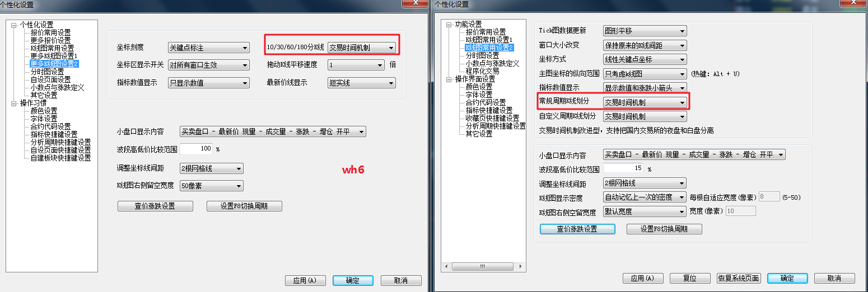Click the highlighted 查价涨跌设置 button
Viewport: 868px width, 292px height.
[x=577, y=229]
